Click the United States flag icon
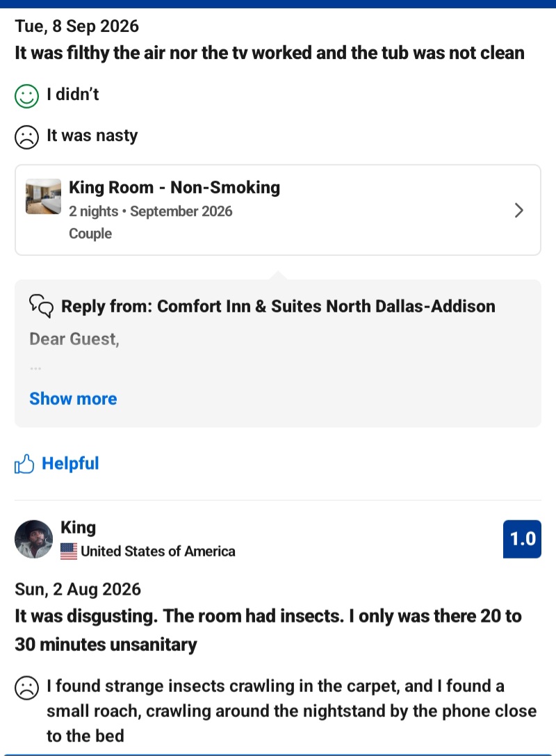This screenshot has width=556, height=756. pyautogui.click(x=68, y=551)
